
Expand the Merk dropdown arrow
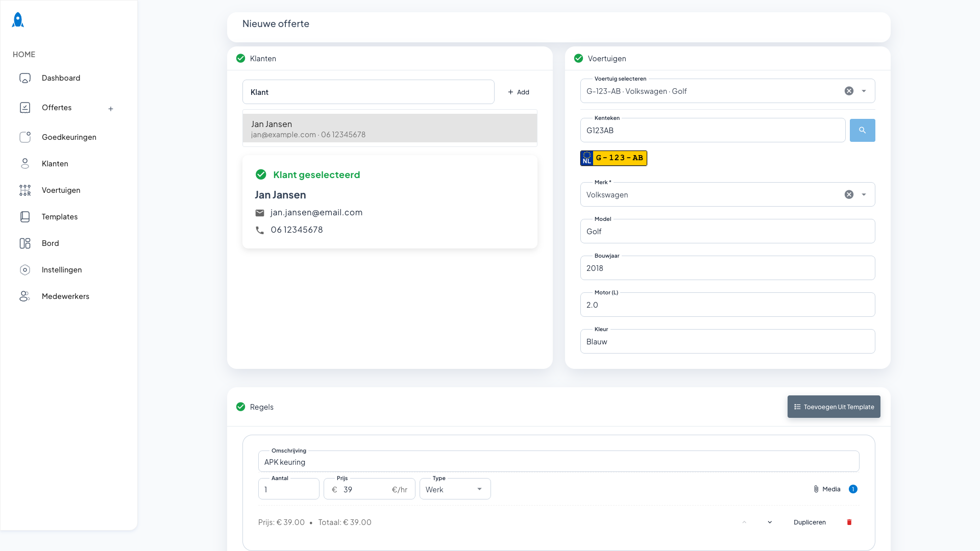(x=864, y=194)
